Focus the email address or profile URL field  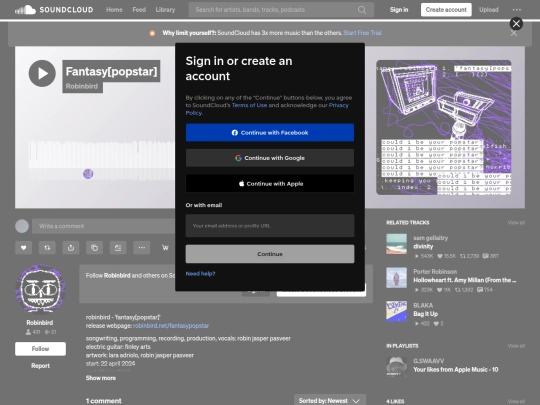(x=270, y=226)
